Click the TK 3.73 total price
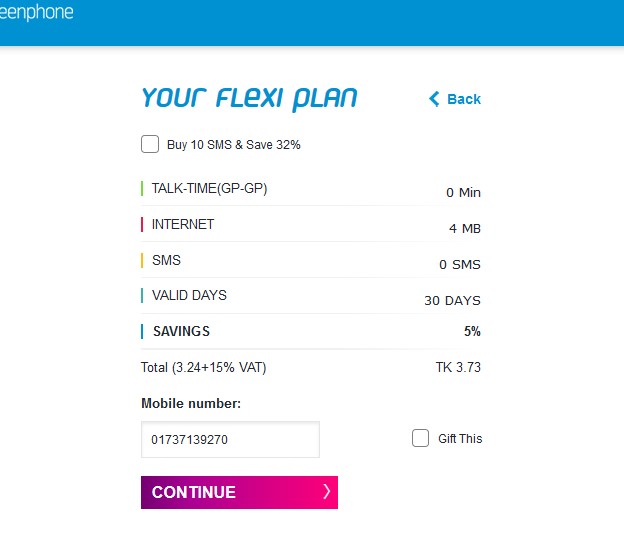This screenshot has height=550, width=624. (458, 367)
